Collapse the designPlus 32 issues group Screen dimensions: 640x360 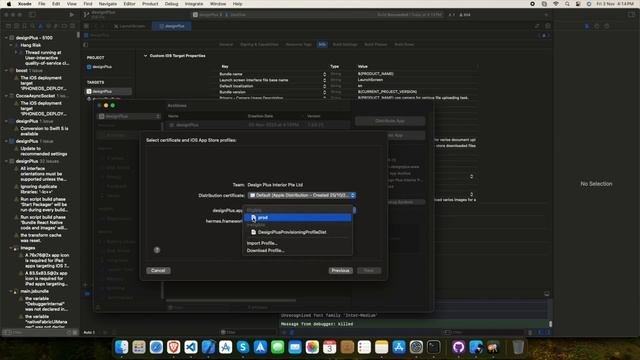pyautogui.click(x=7, y=161)
